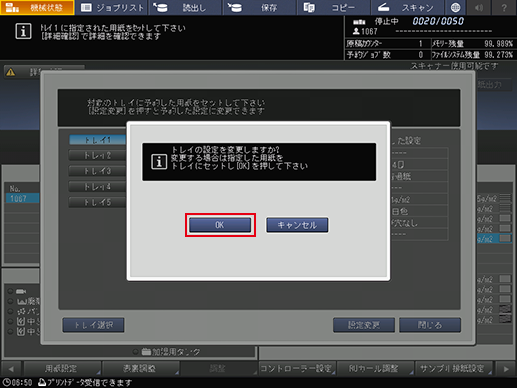517x388 pixels.
Task: Click the 0020/0050 counter display
Action: [438, 21]
